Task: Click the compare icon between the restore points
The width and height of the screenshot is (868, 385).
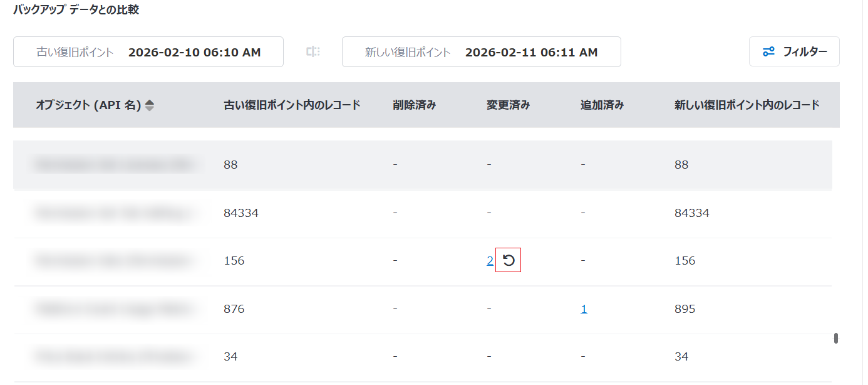Action: [x=313, y=52]
